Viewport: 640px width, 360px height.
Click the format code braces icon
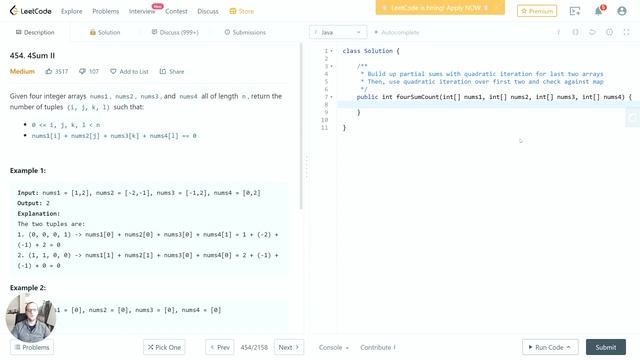pos(575,32)
